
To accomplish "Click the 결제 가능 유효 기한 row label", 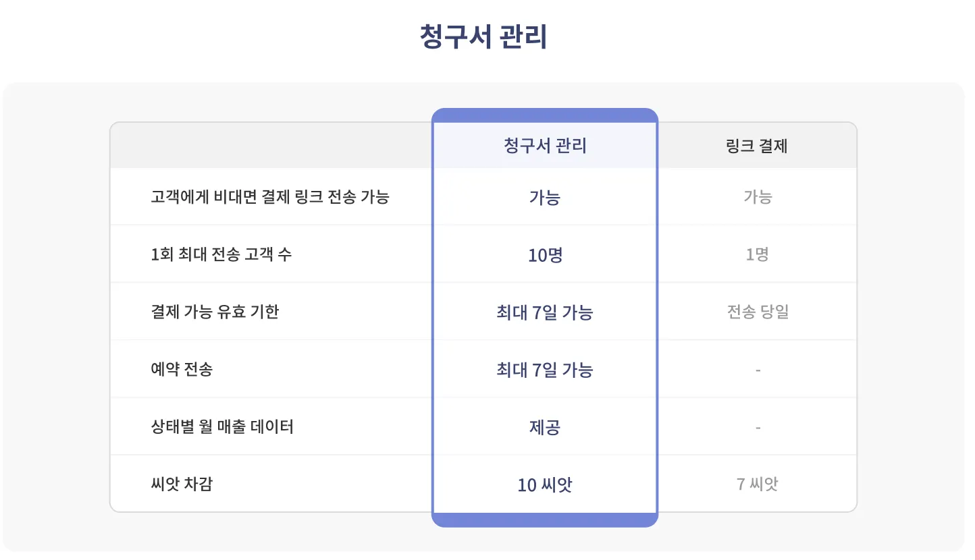I will click(x=215, y=312).
